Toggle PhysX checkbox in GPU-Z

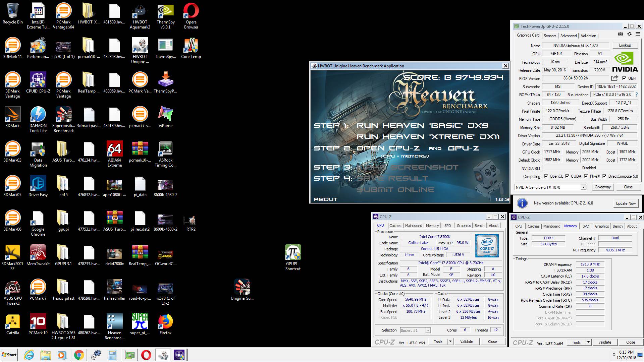click(586, 176)
